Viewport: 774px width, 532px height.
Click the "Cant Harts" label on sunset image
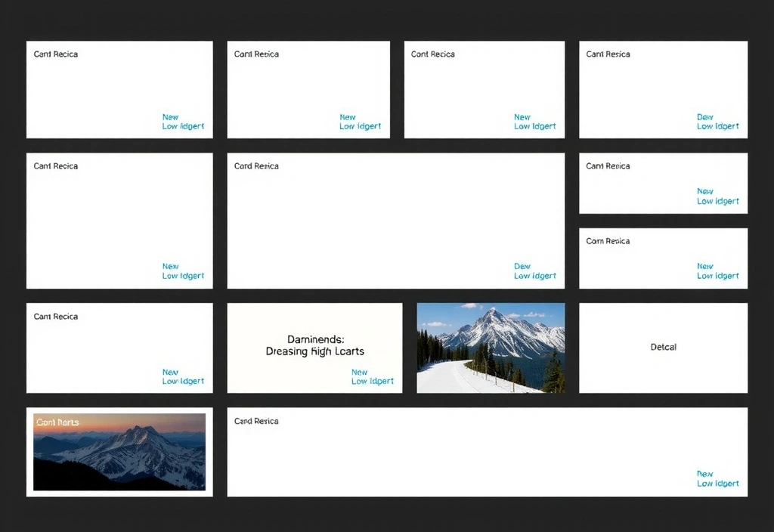57,422
